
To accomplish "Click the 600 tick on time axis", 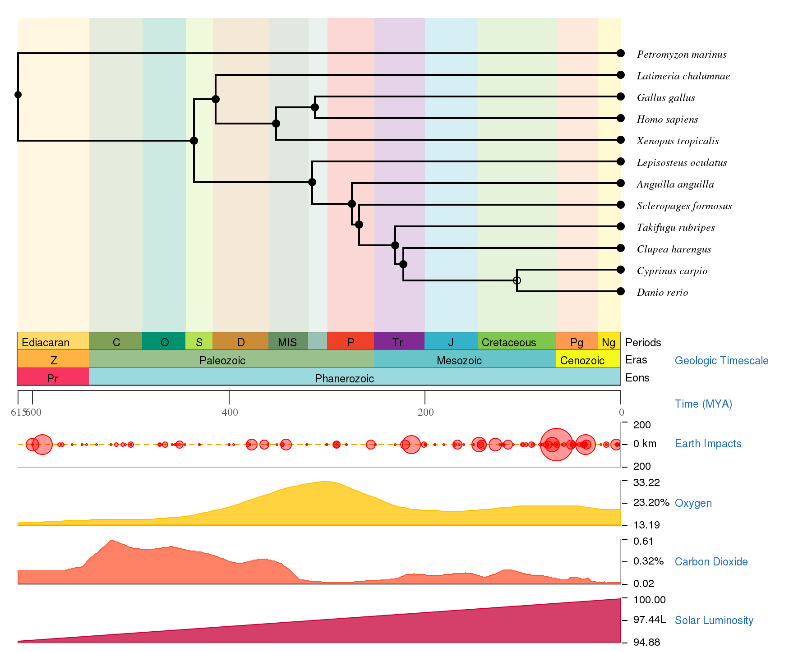I will coord(34,412).
